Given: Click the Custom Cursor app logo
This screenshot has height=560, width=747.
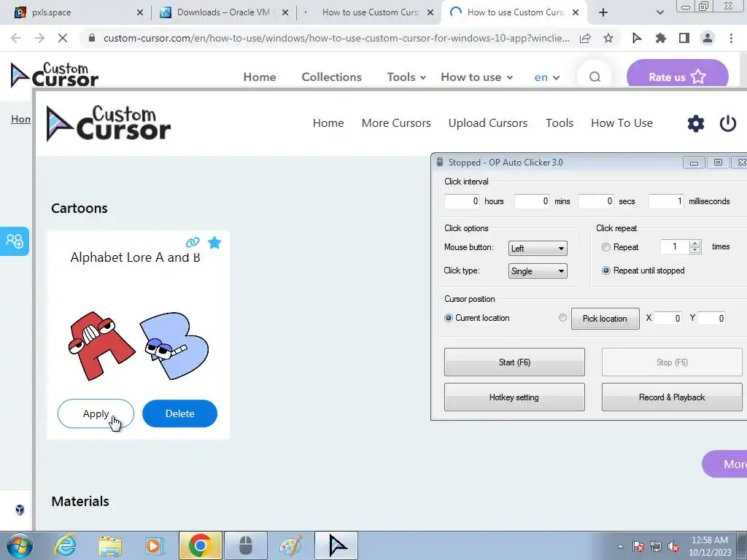Looking at the screenshot, I should pos(109,123).
